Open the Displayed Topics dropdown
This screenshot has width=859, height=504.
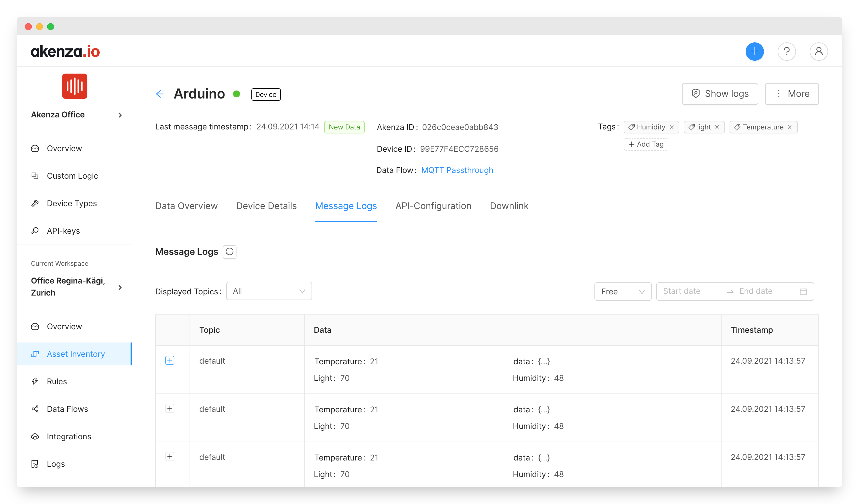coord(269,291)
